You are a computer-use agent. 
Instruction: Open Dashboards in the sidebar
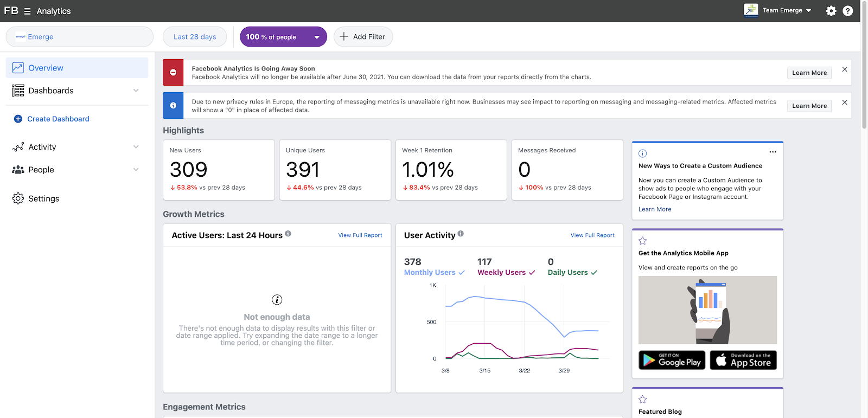77,91
